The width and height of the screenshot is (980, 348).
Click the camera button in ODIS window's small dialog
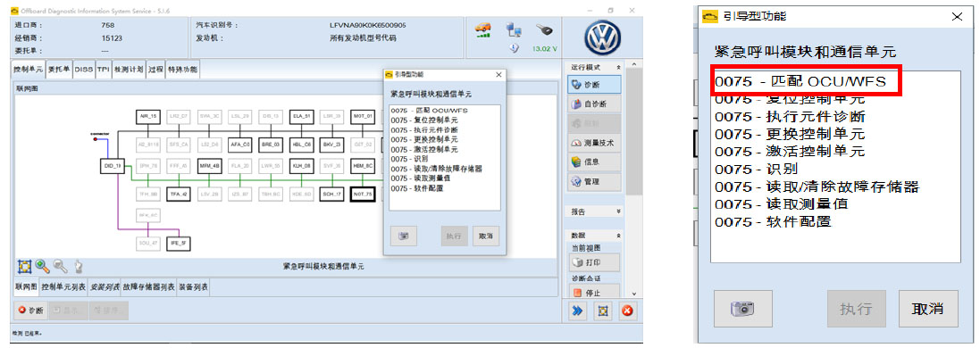pos(403,236)
